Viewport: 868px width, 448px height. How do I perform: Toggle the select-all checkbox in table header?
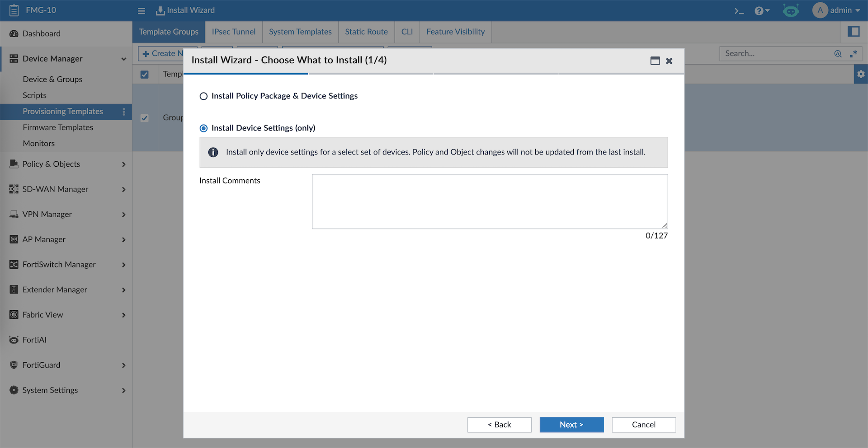point(145,75)
